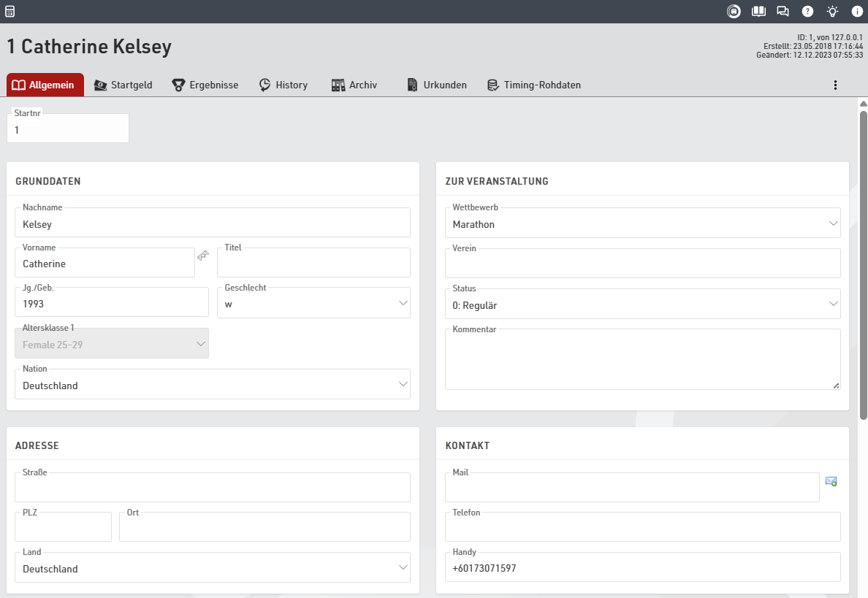The height and width of the screenshot is (598, 868).
Task: Click into the Kommentar text area
Action: (642, 360)
